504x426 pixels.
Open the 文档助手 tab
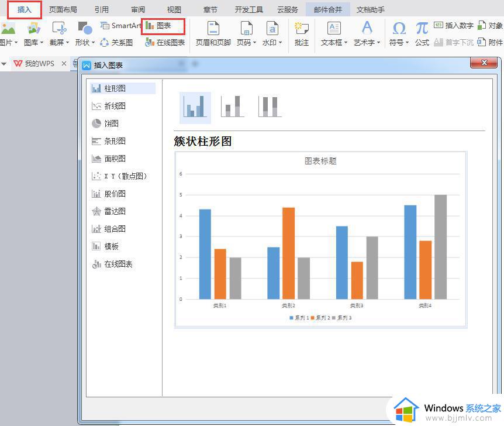tap(370, 9)
